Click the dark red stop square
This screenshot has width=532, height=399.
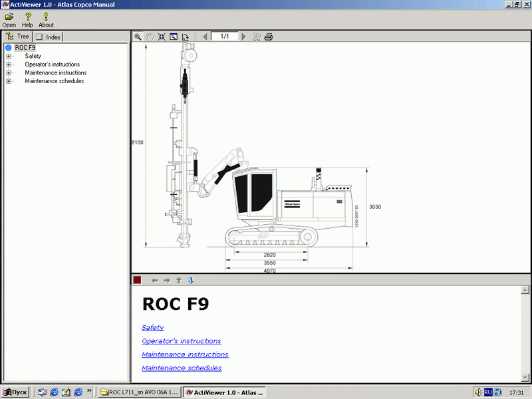(137, 281)
